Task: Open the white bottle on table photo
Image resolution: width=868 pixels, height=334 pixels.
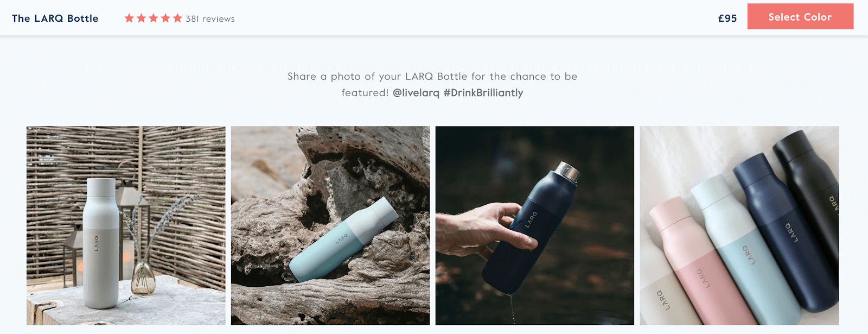Action: click(126, 225)
